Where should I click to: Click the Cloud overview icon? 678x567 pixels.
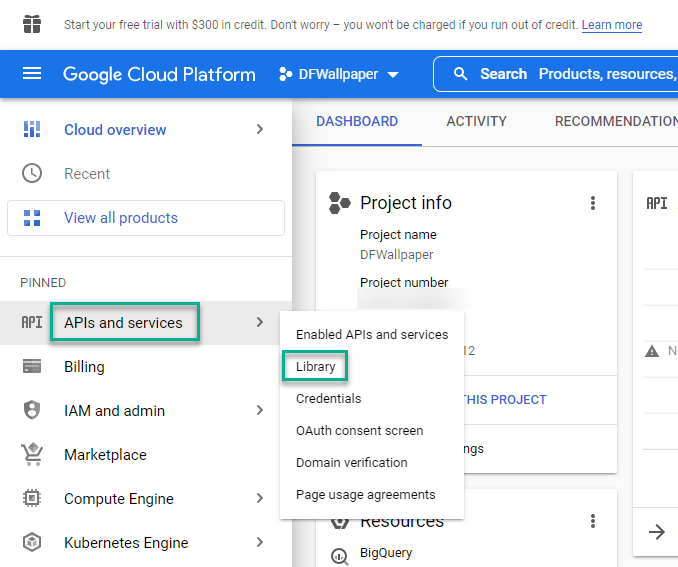32,129
